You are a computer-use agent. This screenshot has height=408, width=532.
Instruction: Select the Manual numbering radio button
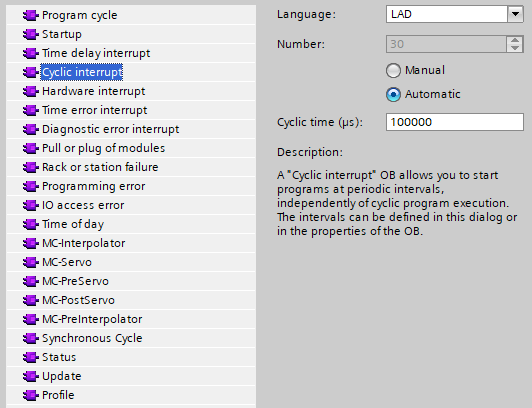(x=393, y=71)
